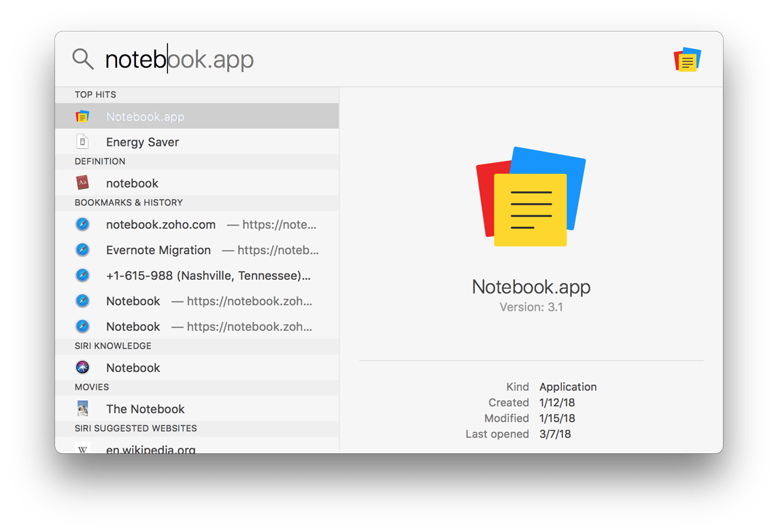This screenshot has width=778, height=532.
Task: Click the Notebook.app title in the preview pane
Action: point(531,287)
